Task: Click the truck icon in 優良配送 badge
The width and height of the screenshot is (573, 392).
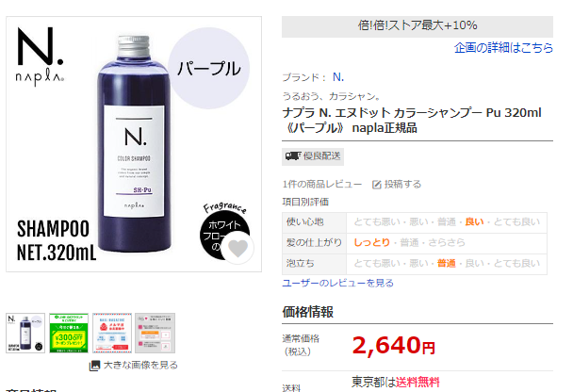Action: (293, 156)
